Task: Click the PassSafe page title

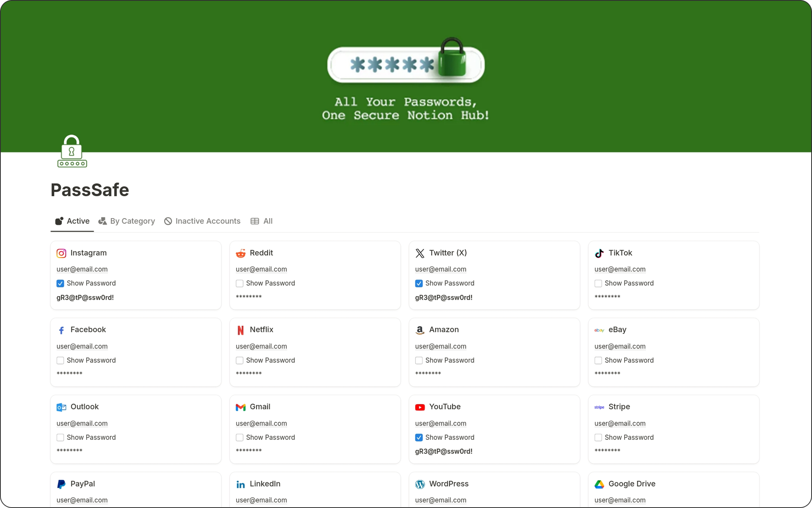Action: pos(90,190)
